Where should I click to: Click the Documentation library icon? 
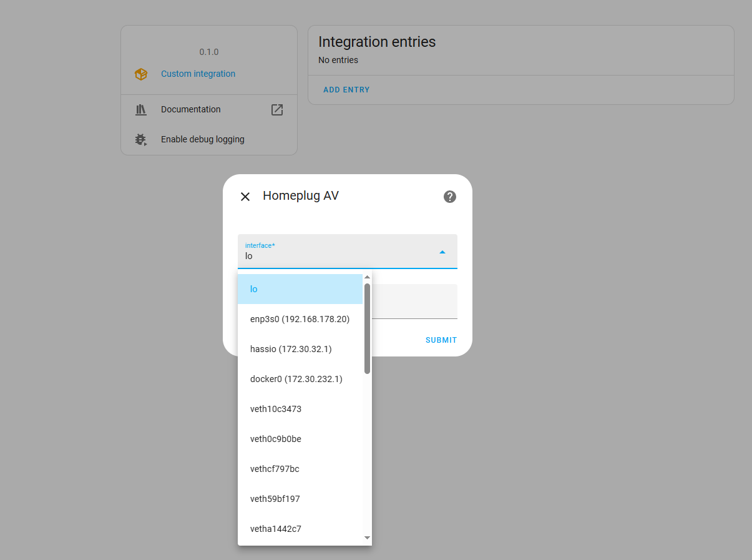tap(141, 109)
